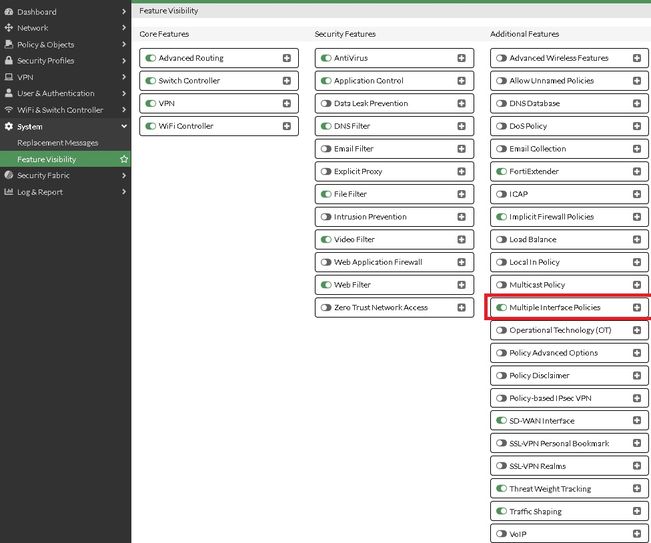Click the star icon beside Feature Visibility
The width and height of the screenshot is (651, 543).
point(124,159)
